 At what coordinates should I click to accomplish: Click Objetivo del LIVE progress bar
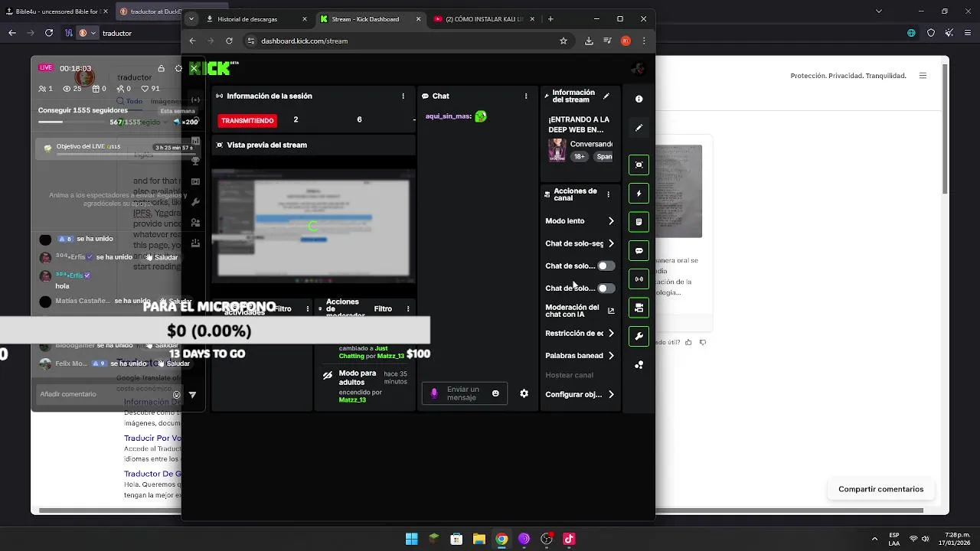pos(125,154)
